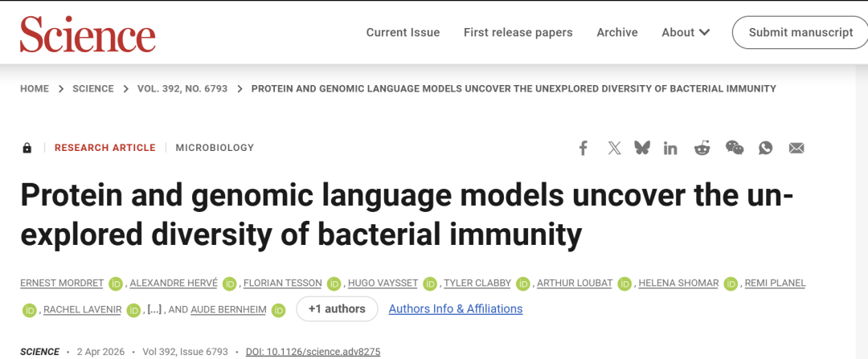Share article on Reddit
This screenshot has width=868, height=359.
(702, 148)
